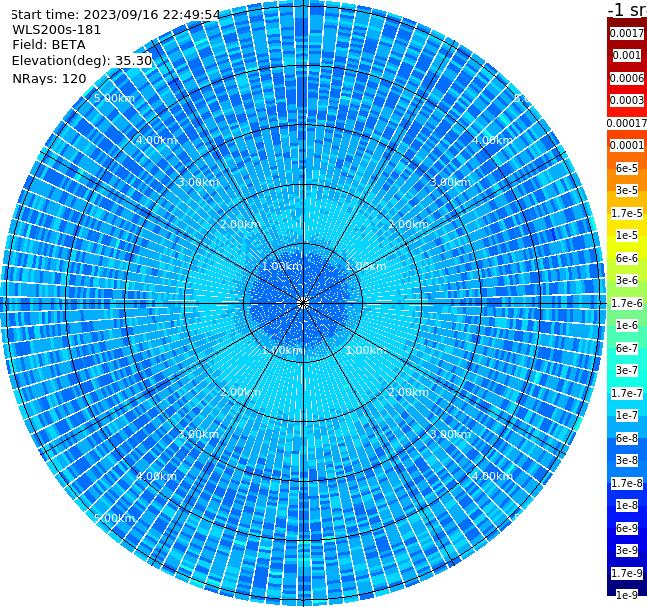This screenshot has width=647, height=607.
Task: Select the 1e-7 colorbar label
Action: point(627,415)
